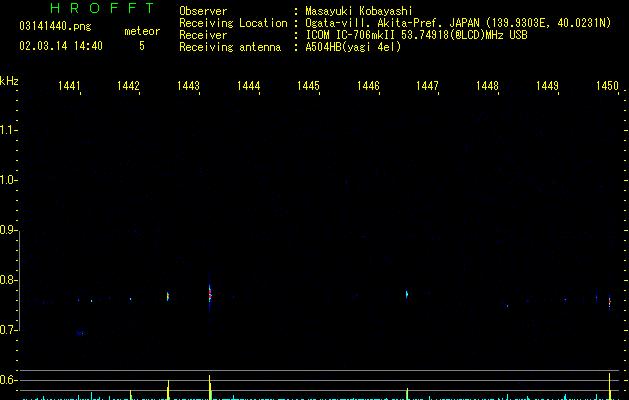The height and width of the screenshot is (400, 629).
Task: Click the 1.0 kHz frequency label
Action: point(7,180)
